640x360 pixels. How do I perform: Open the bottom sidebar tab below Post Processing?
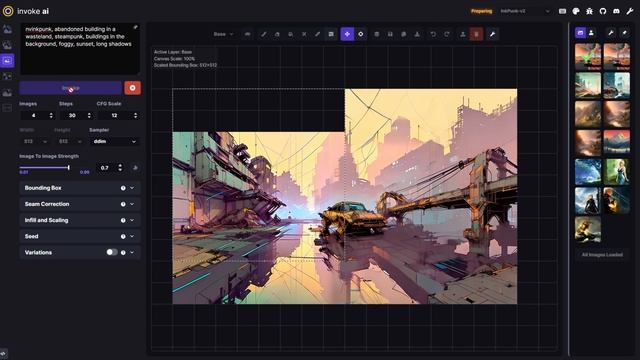pyautogui.click(x=7, y=108)
